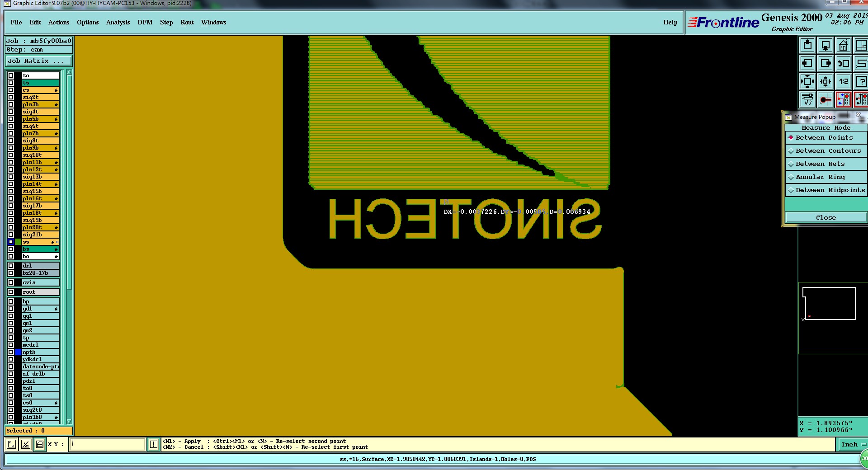Click the black net traffic-light icon
The image size is (868, 470).
861,99
